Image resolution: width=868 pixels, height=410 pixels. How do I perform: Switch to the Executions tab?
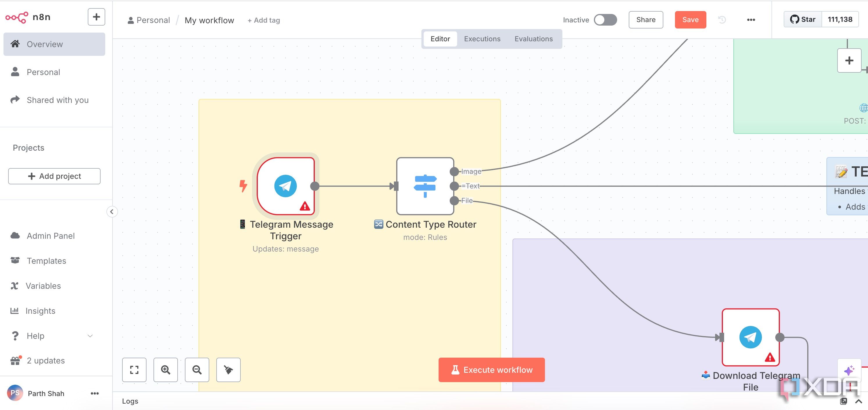click(x=482, y=39)
